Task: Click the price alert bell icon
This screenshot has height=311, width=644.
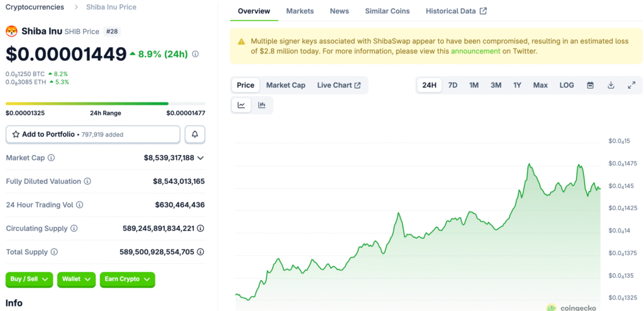Action: [x=195, y=134]
